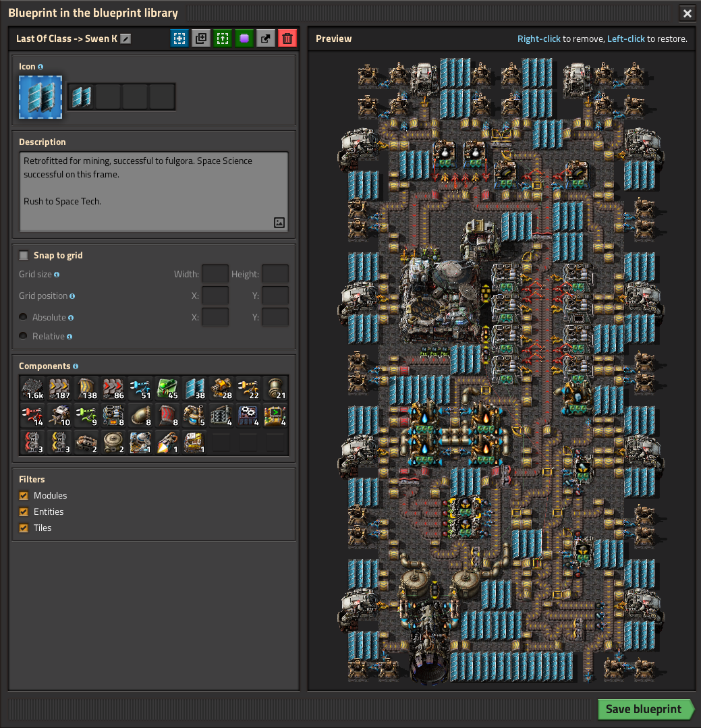Open parametrisation with the purple icon
701x728 pixels.
pyautogui.click(x=244, y=38)
